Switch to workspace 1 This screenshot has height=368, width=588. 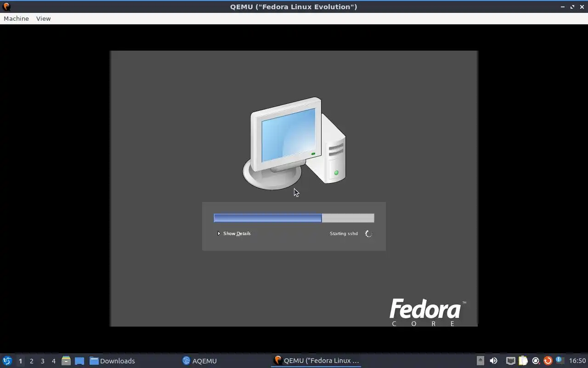[x=20, y=361]
